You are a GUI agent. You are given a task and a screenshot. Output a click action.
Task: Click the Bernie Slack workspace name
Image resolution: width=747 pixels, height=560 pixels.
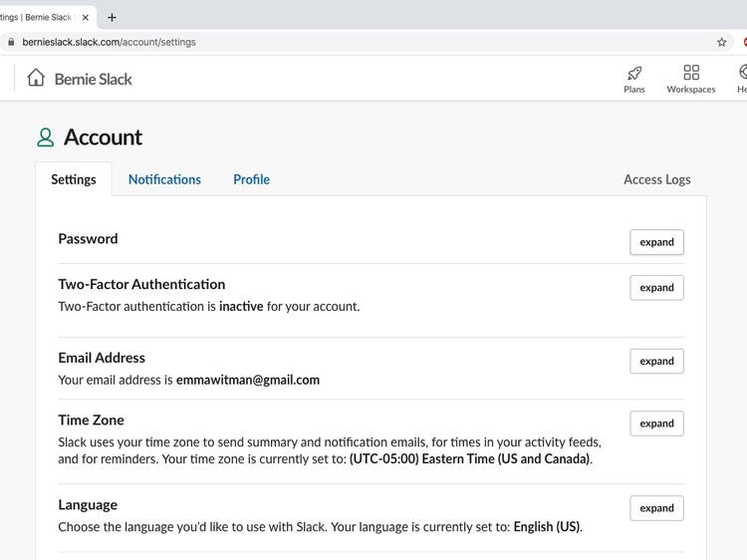pyautogui.click(x=94, y=79)
